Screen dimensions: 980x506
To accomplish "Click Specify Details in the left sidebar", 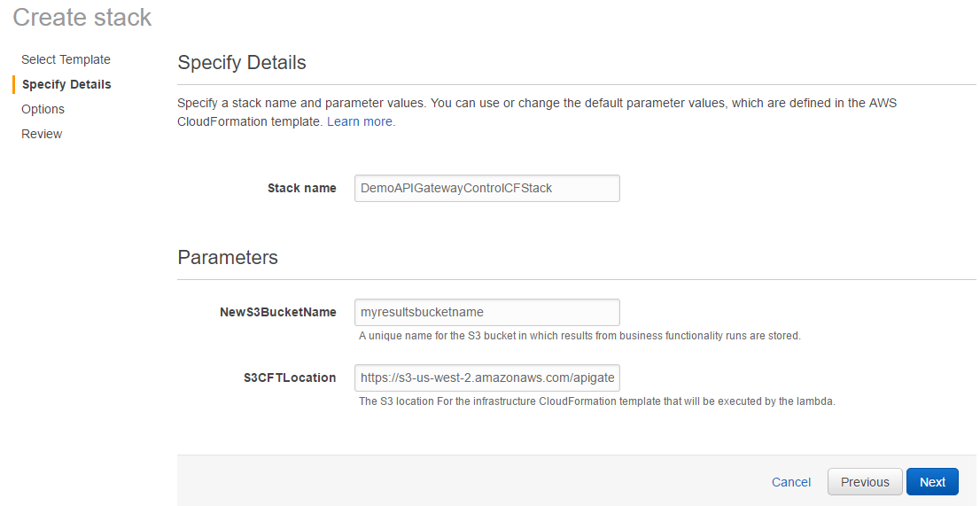I will pos(66,84).
